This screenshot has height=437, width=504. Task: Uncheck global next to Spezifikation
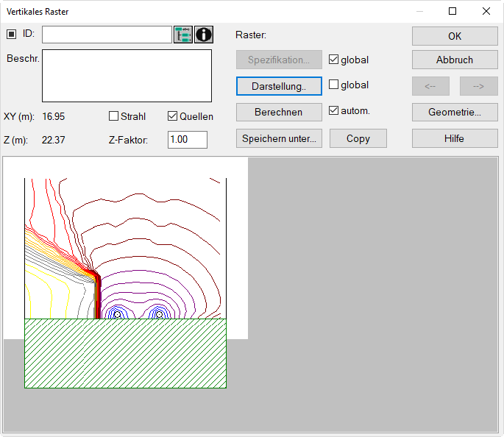coord(333,60)
